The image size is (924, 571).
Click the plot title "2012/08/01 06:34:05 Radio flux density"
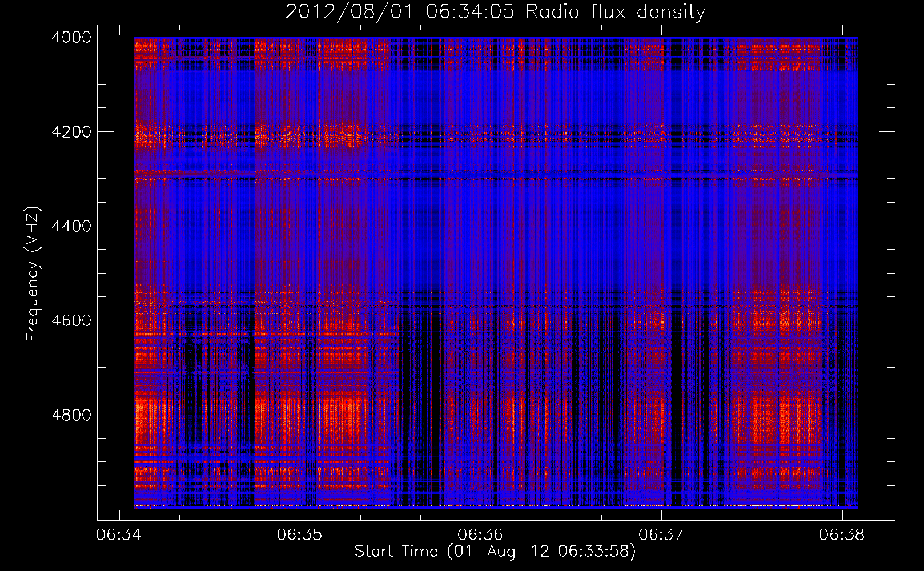(495, 12)
